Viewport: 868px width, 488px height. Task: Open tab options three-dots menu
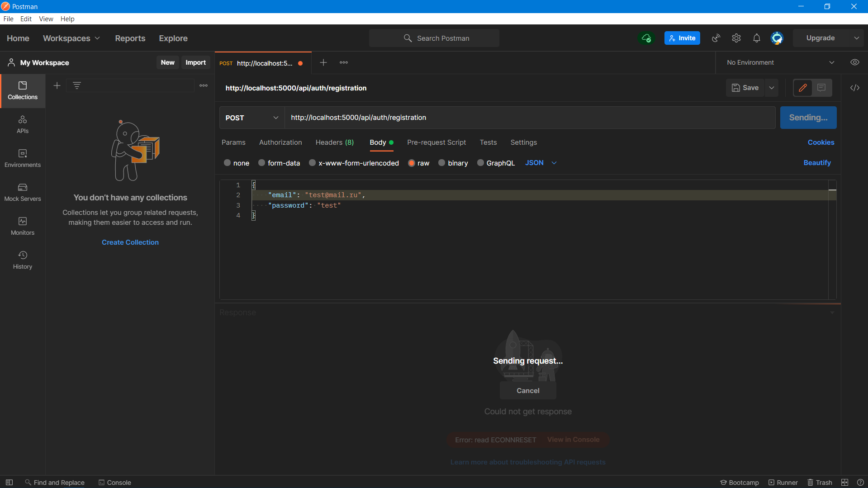coord(344,62)
